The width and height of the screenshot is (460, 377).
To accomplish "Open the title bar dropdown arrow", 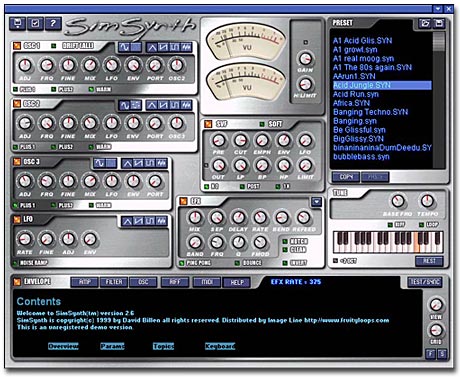I will [x=438, y=9].
